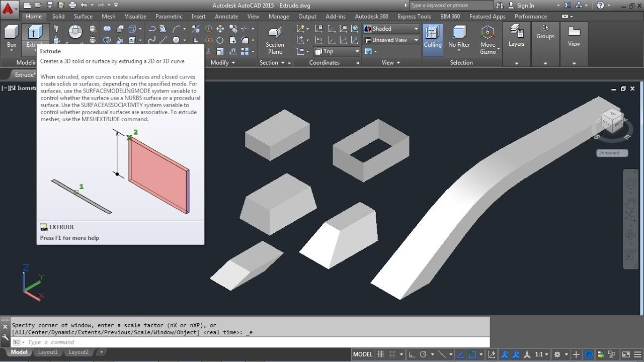Open the Shaded visual style dropdown

[391, 29]
